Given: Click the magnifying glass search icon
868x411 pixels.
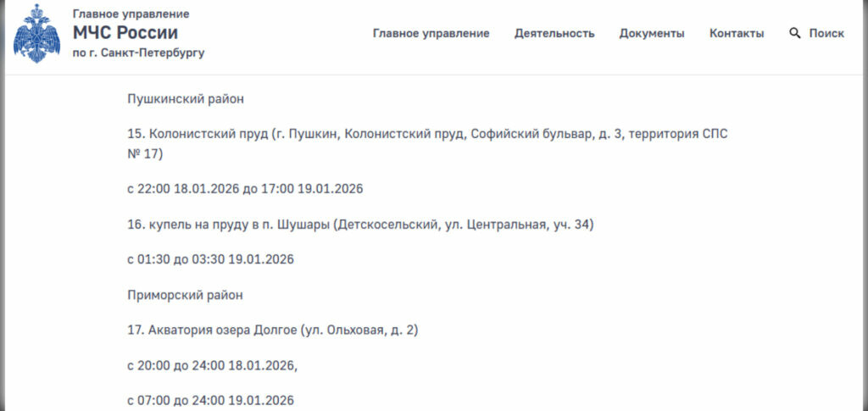Looking at the screenshot, I should pos(794,33).
